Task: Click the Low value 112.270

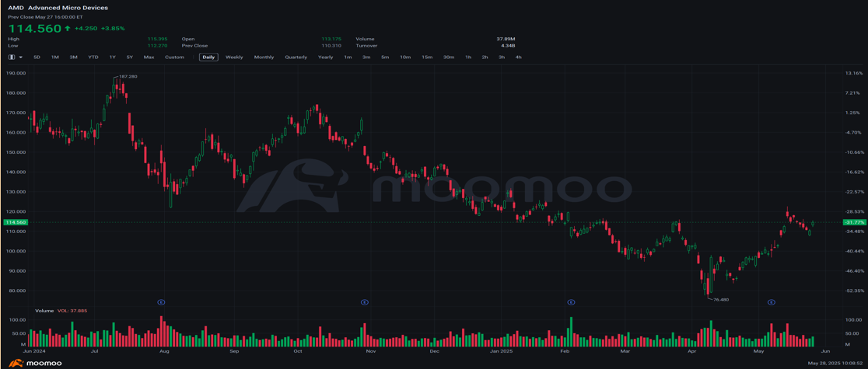Action: point(157,46)
